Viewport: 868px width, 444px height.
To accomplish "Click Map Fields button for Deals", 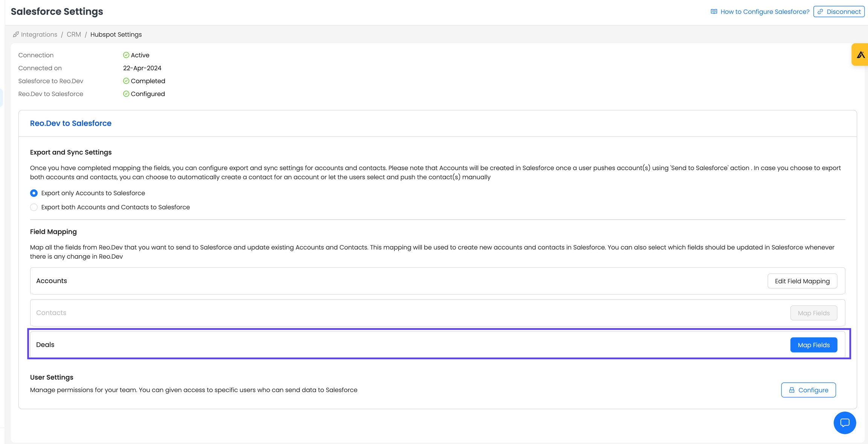I will (x=813, y=345).
